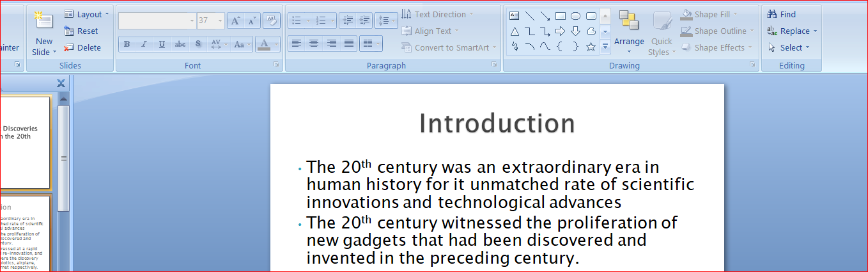Select the Down Arrow shape
Screen dimensions: 868x272
575,31
